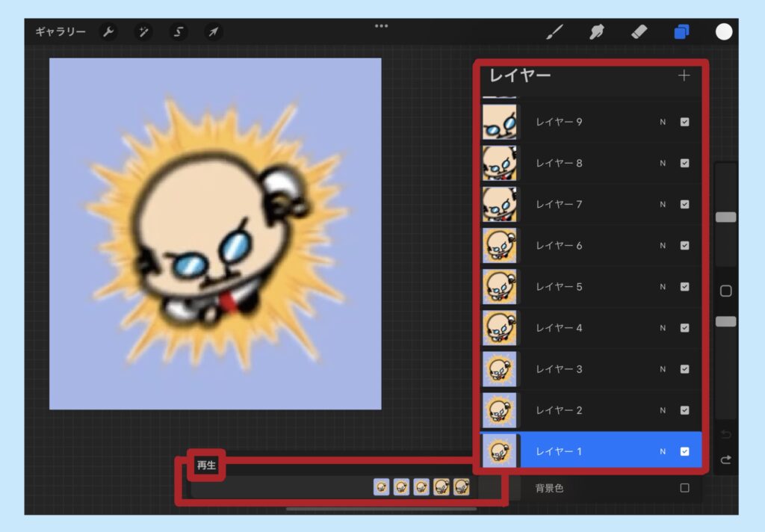This screenshot has height=532, width=765.
Task: Select the rightmost frame in animation timeline
Action: [x=462, y=487]
